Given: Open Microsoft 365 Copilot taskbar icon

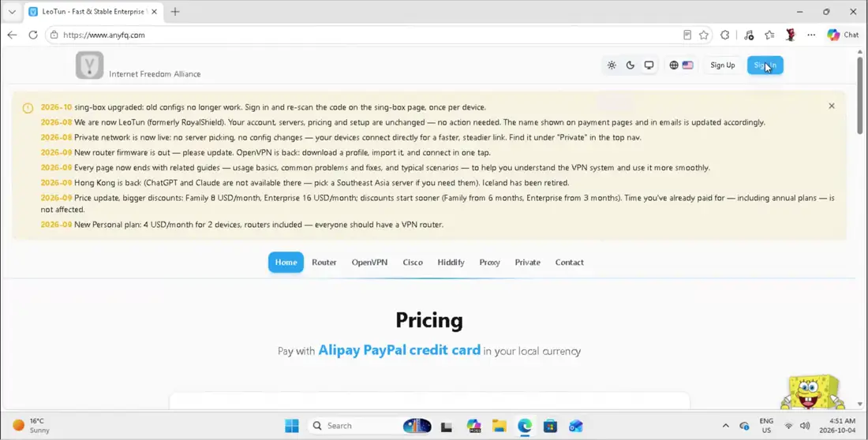Looking at the screenshot, I should 474,426.
